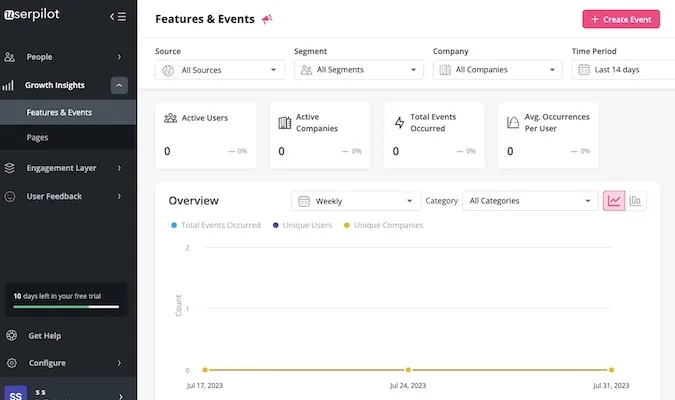
Task: Click the Growth Insights label
Action: point(55,85)
